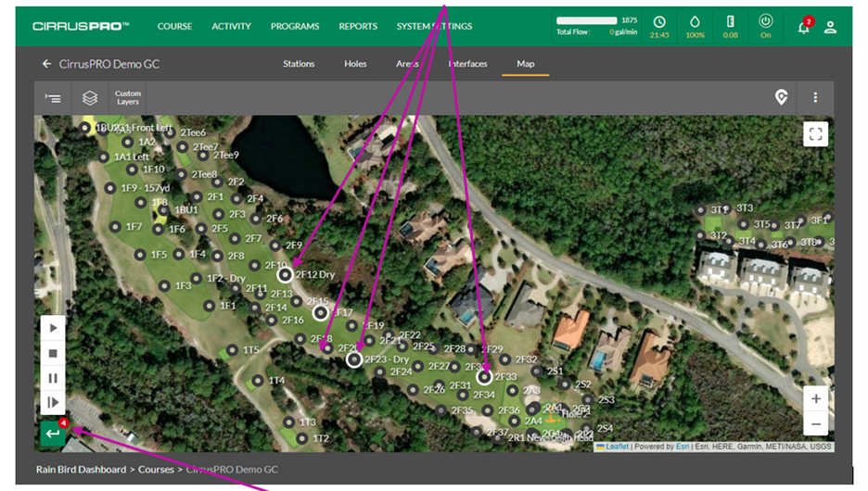Open the Esri attribution link
Screen dimensions: 868x491
coord(682,447)
